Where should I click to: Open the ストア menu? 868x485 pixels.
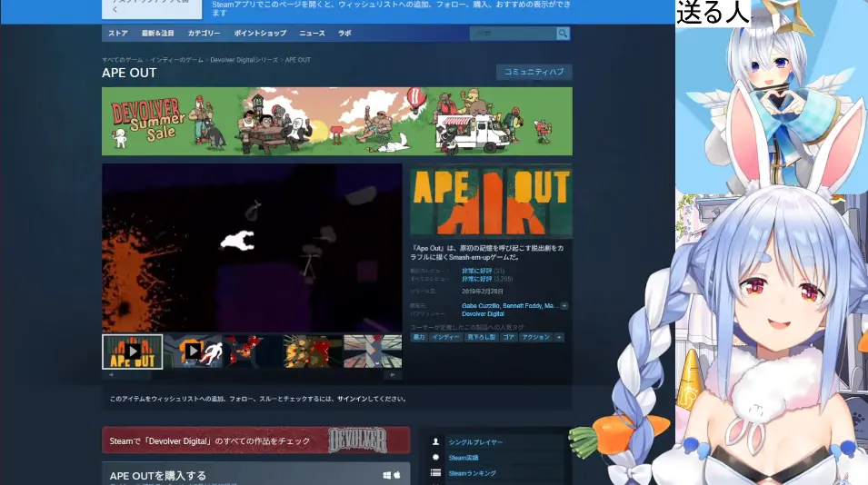click(x=118, y=34)
